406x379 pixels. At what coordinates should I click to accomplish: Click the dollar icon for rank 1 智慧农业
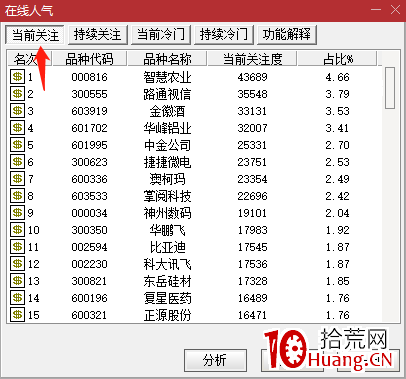click(x=17, y=77)
